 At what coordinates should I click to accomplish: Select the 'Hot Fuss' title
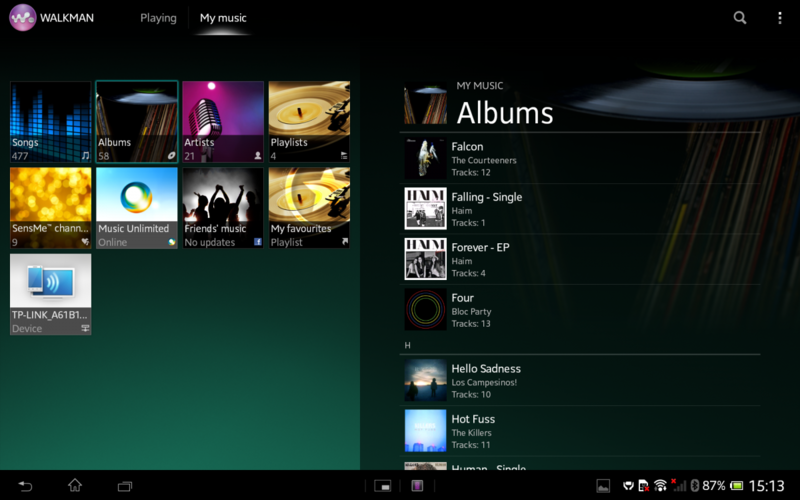[x=473, y=419]
